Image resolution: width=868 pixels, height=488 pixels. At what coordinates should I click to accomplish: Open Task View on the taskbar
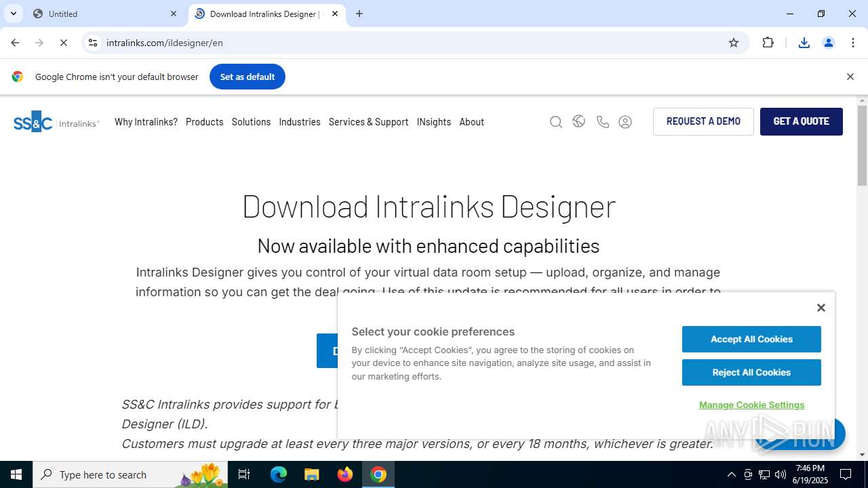(244, 474)
